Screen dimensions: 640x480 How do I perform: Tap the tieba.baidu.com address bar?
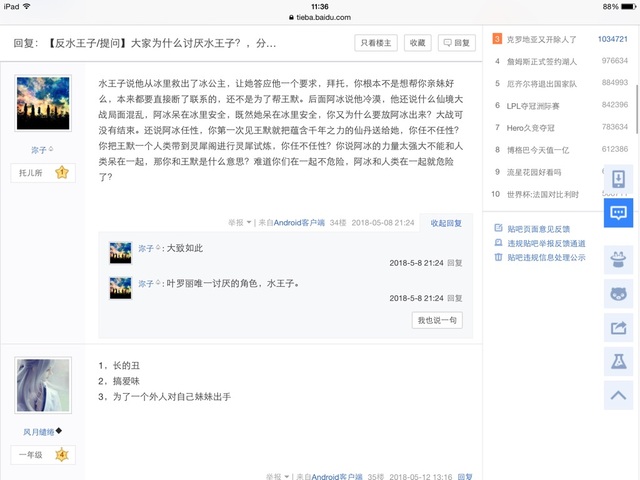pos(319,17)
